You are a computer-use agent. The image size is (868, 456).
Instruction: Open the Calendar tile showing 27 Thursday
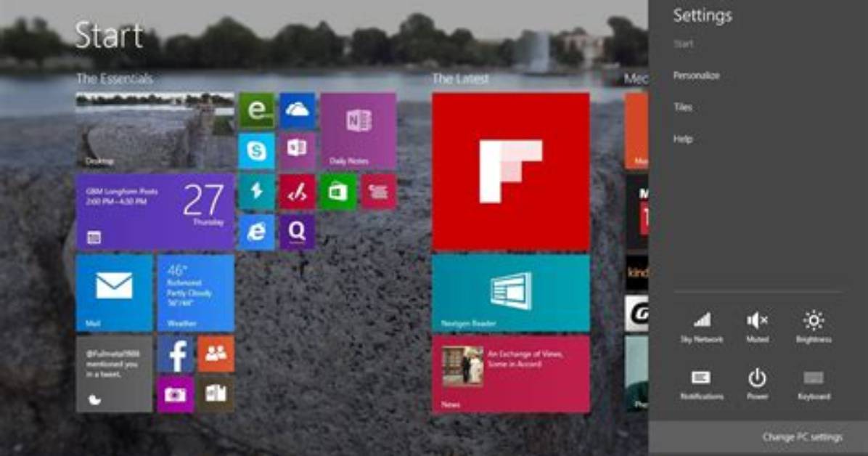click(x=155, y=211)
